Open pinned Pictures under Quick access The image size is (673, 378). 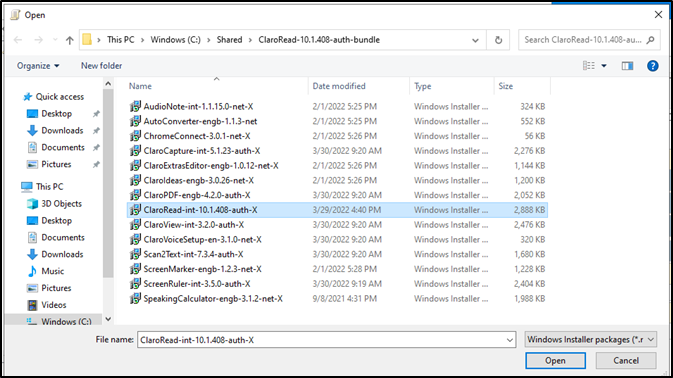(x=49, y=164)
